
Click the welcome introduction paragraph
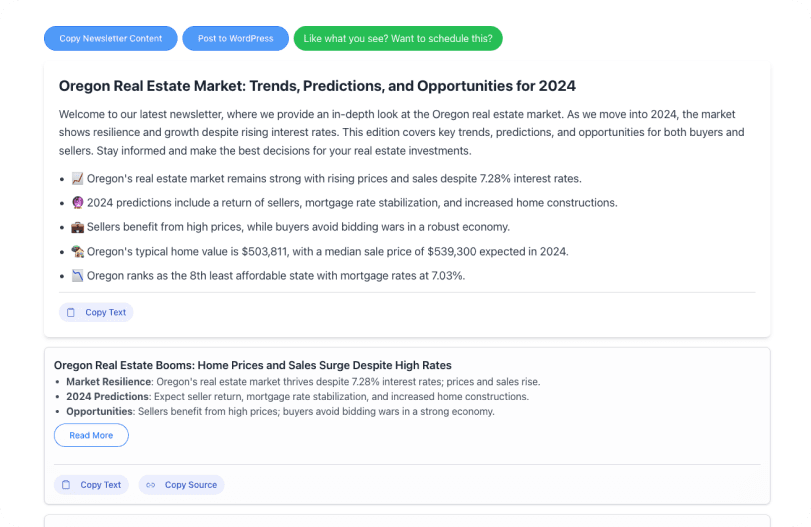400,132
